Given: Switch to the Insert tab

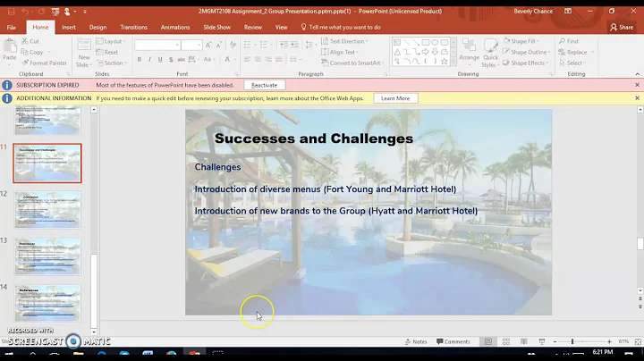Looking at the screenshot, I should (x=69, y=27).
